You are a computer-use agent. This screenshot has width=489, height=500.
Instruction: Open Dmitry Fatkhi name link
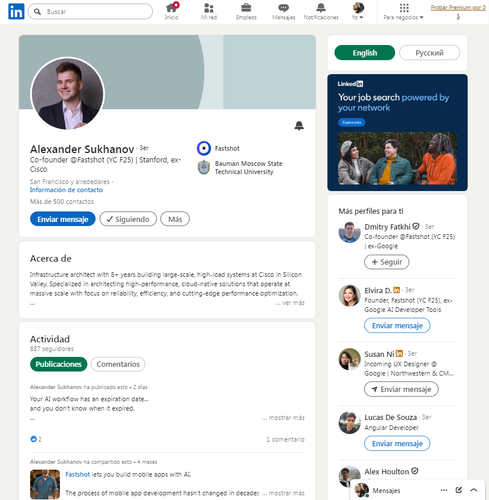(387, 227)
